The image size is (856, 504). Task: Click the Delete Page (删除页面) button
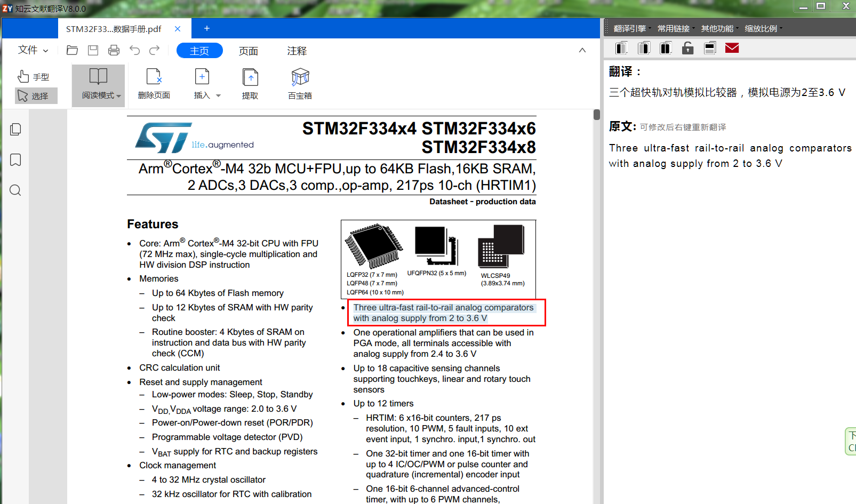(x=154, y=84)
